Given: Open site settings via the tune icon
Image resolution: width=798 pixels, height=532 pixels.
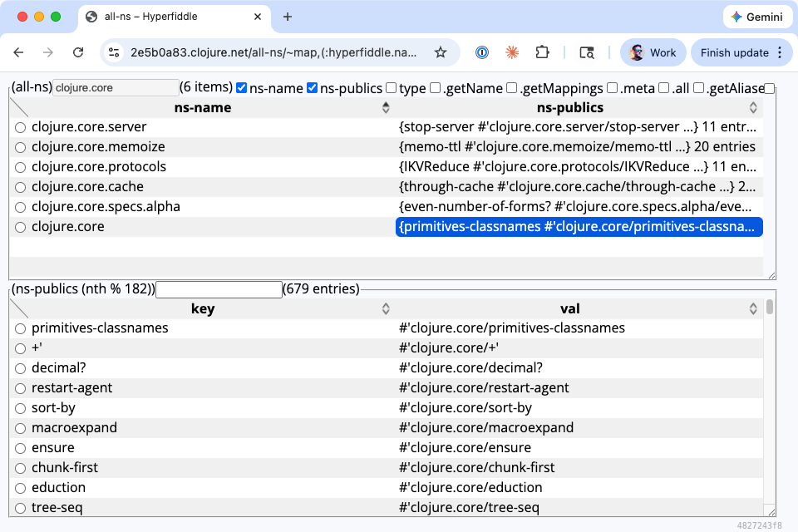Looking at the screenshot, I should (113, 52).
